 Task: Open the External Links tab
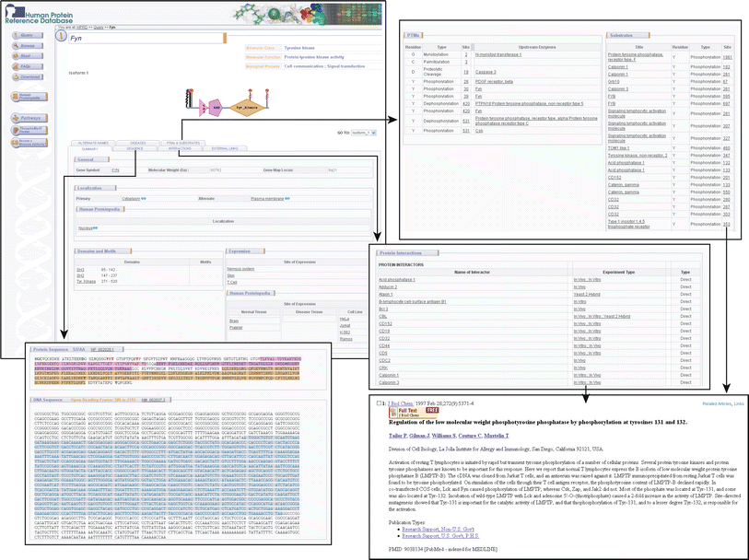pos(224,148)
